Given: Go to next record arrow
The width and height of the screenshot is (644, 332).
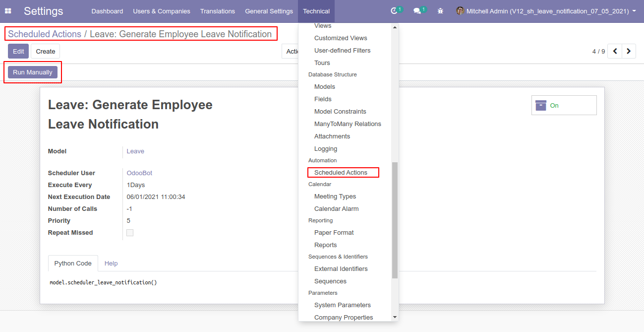Looking at the screenshot, I should point(629,51).
